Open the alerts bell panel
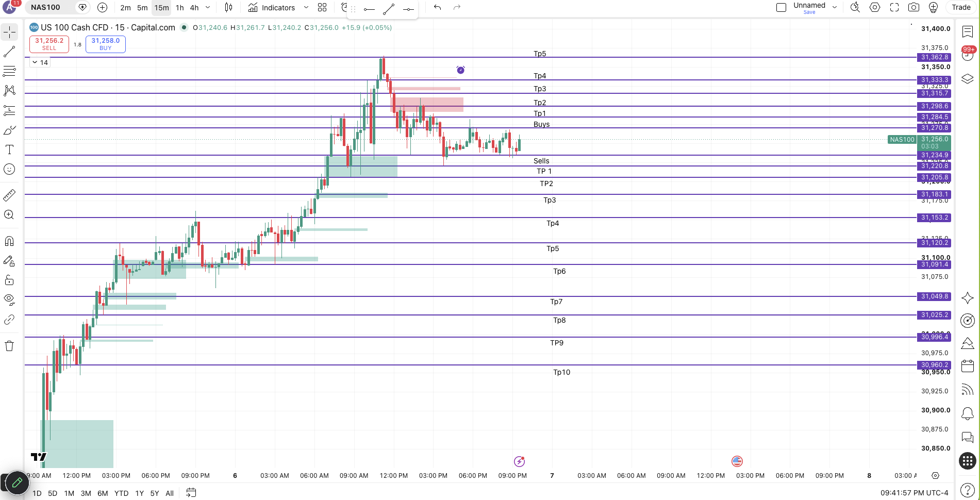 pos(968,414)
